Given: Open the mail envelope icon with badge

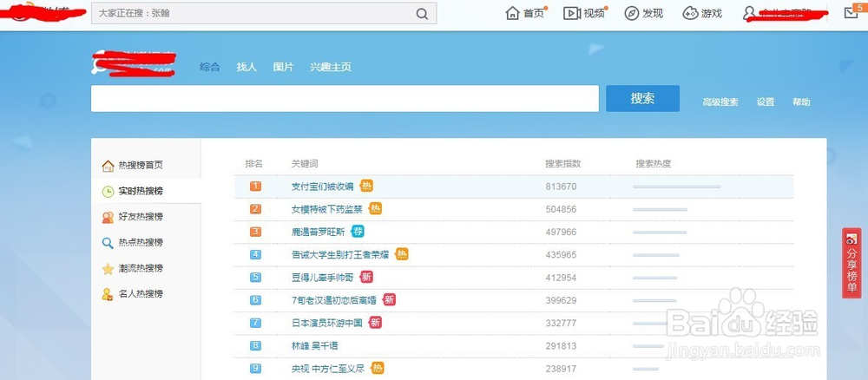Looking at the screenshot, I should point(852,13).
